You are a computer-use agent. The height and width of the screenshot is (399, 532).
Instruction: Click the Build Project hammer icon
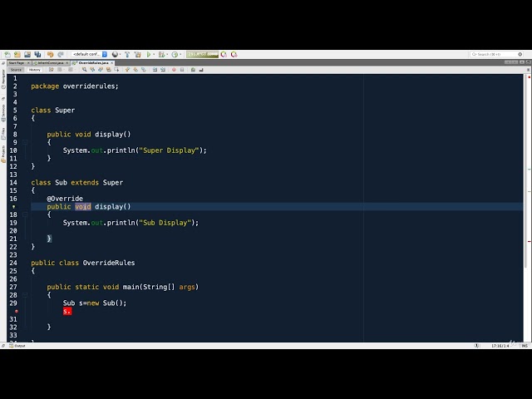127,54
